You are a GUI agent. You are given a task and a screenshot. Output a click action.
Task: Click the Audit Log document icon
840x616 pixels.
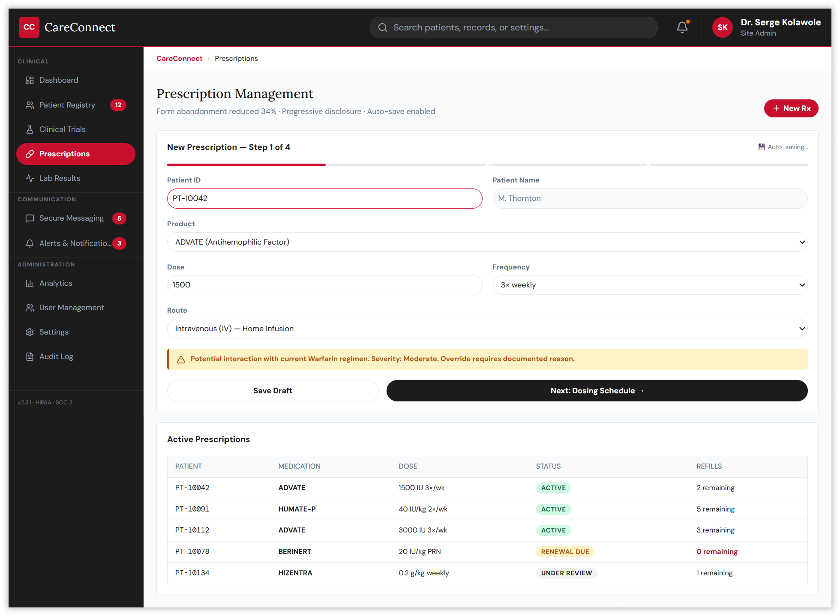30,356
